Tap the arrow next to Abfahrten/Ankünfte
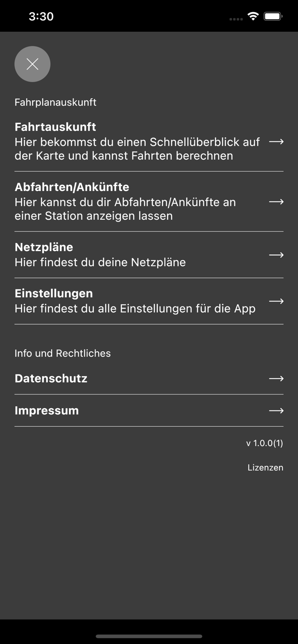298x644 pixels. (x=276, y=202)
